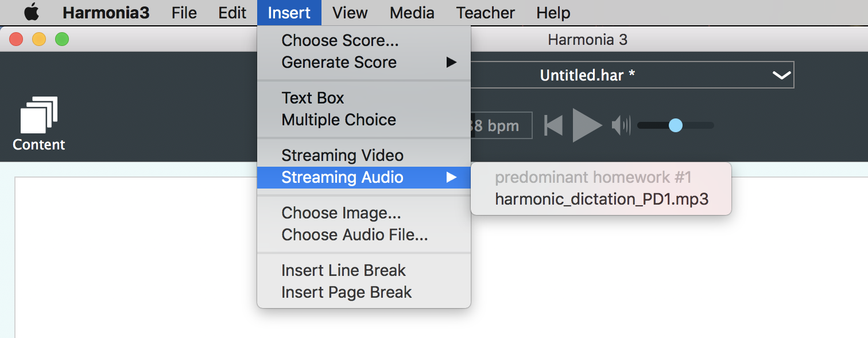The height and width of the screenshot is (338, 868).
Task: Mute the volume speaker icon
Action: [621, 125]
